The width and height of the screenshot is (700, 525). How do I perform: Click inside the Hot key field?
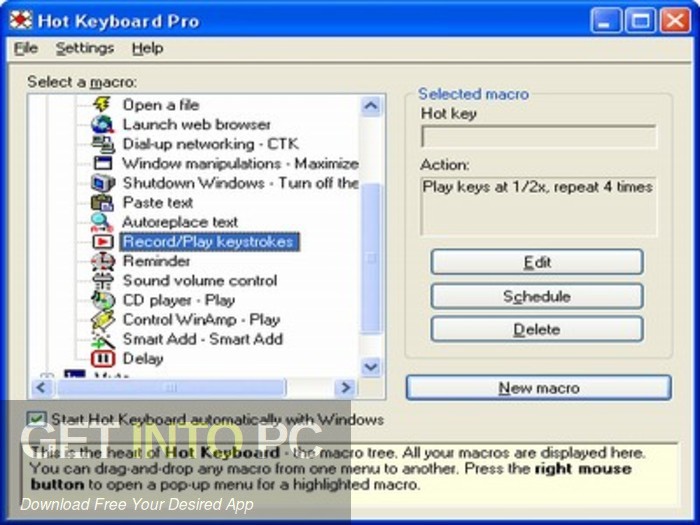point(539,137)
